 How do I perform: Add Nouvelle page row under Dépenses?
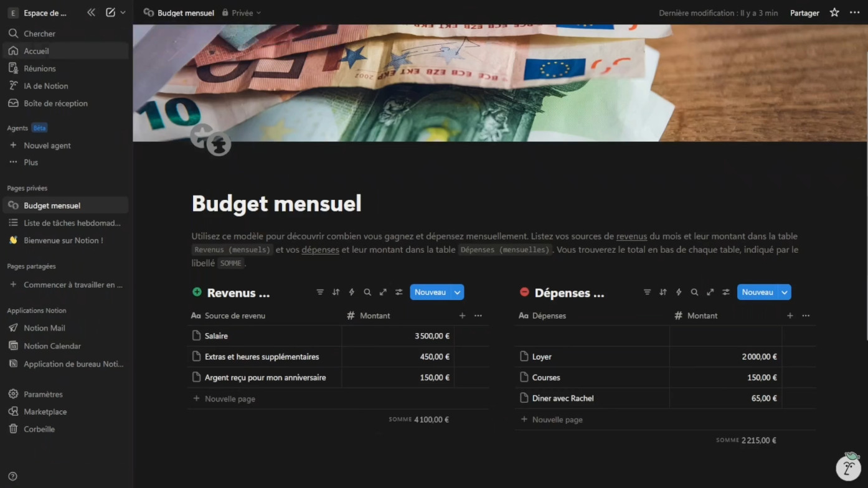pos(557,420)
